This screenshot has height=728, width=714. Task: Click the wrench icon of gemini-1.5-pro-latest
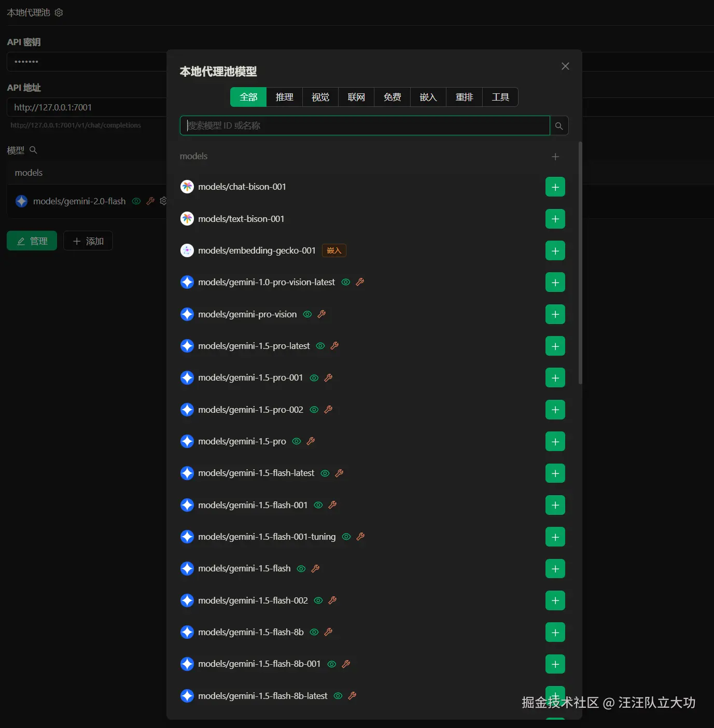[334, 346]
